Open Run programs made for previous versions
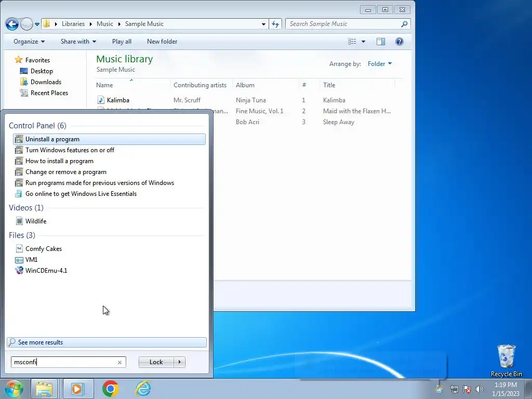532x399 pixels. click(109, 182)
